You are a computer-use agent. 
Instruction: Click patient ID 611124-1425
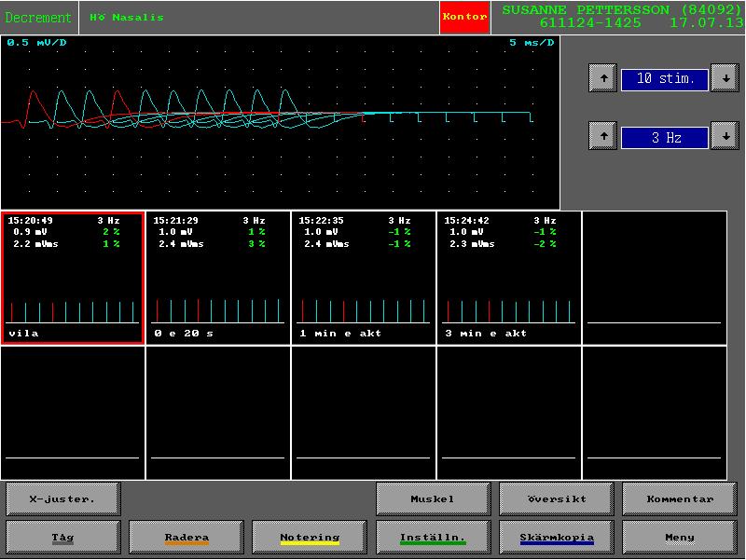(x=590, y=22)
